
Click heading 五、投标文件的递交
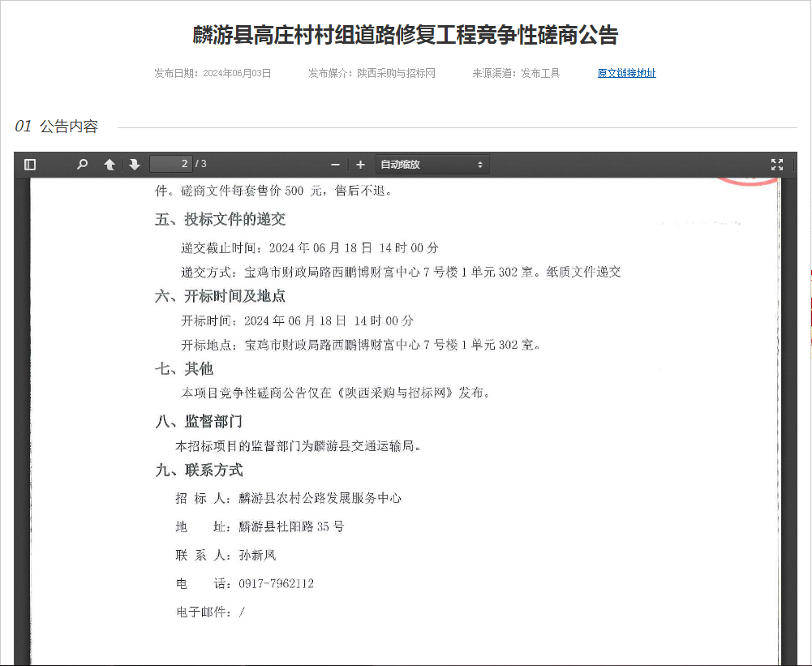click(220, 220)
